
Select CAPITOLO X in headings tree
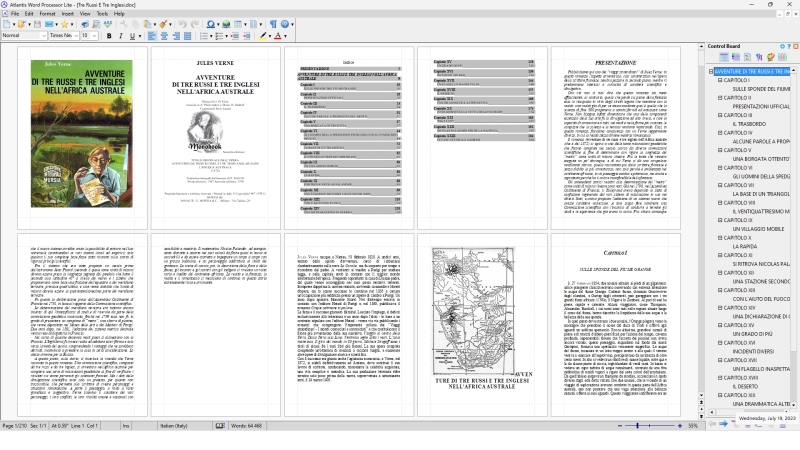click(737, 238)
